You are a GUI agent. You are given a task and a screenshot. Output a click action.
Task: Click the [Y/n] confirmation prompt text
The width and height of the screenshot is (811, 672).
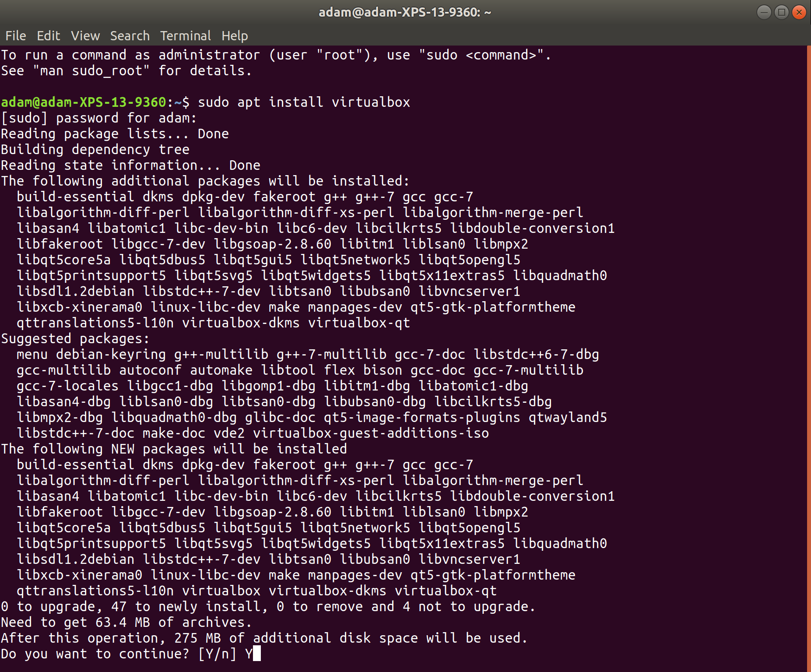pos(217,654)
